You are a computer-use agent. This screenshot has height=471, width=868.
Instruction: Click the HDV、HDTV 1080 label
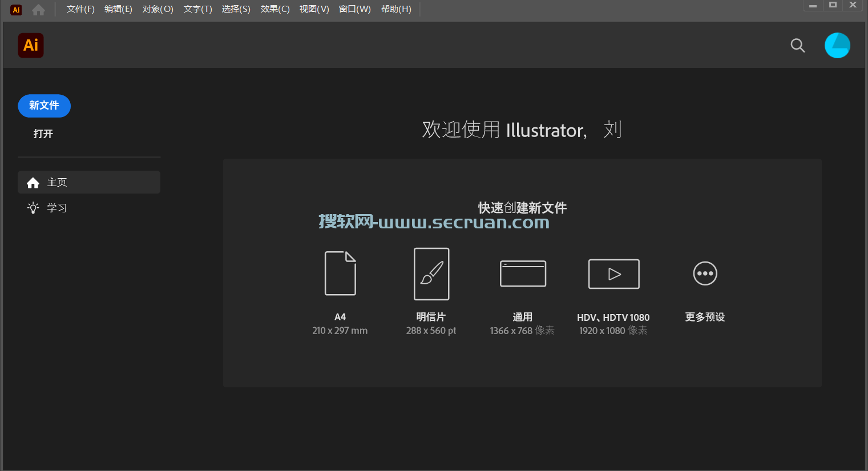click(x=613, y=317)
